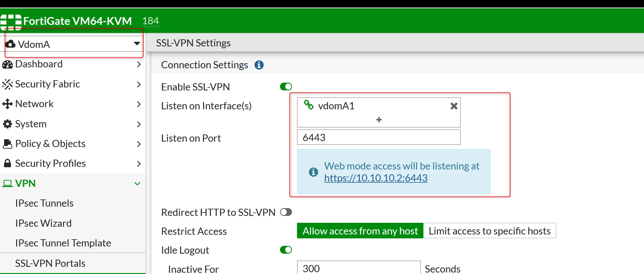Click the Web mode access message text

(402, 166)
